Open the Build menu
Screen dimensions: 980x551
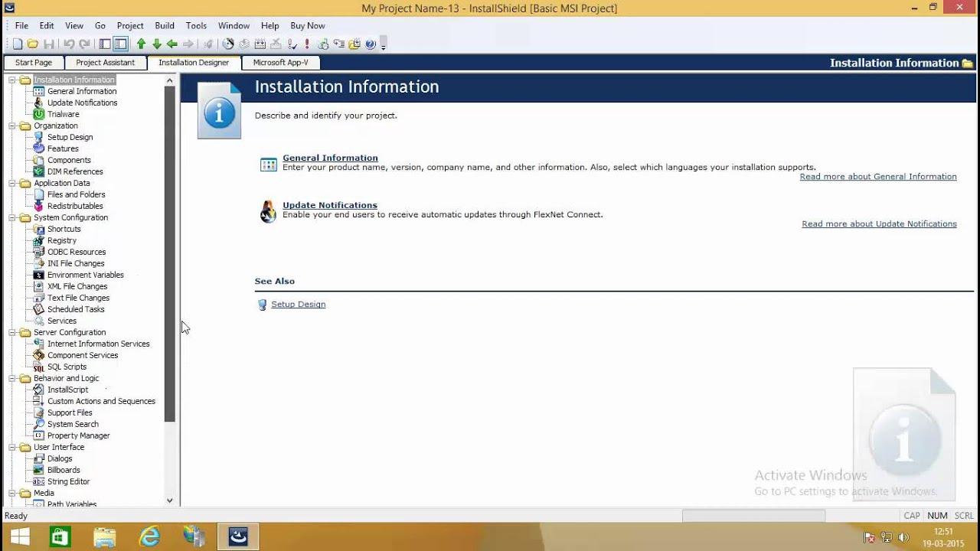tap(165, 25)
